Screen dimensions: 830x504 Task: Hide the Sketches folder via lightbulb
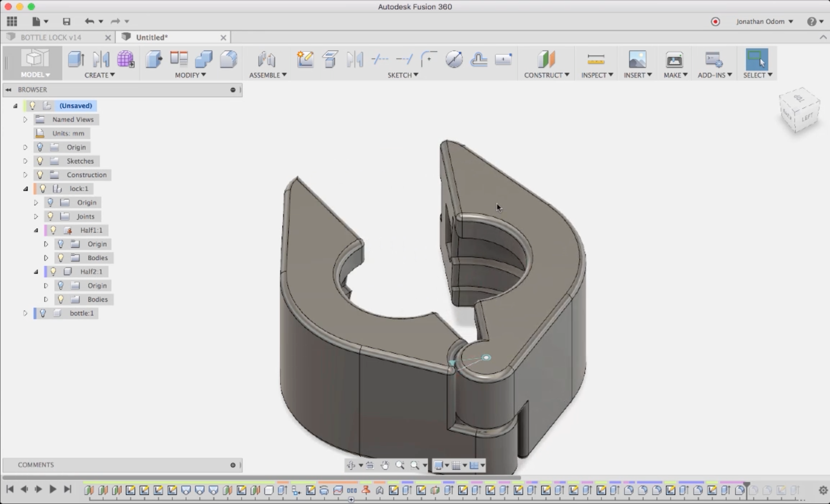(x=40, y=161)
